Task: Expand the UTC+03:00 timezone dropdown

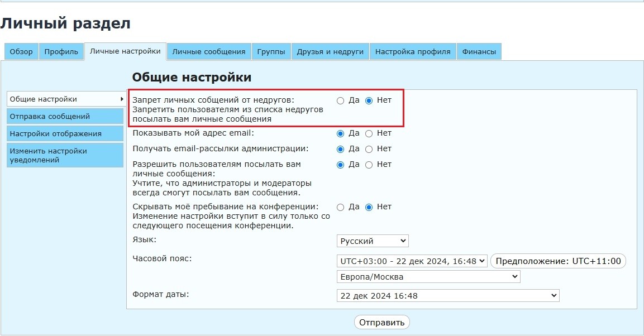Action: (x=412, y=261)
